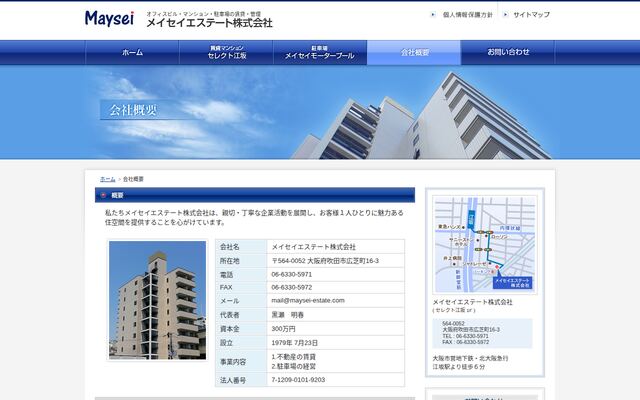
Task: Click the building photo thumbnail
Action: coord(158,300)
